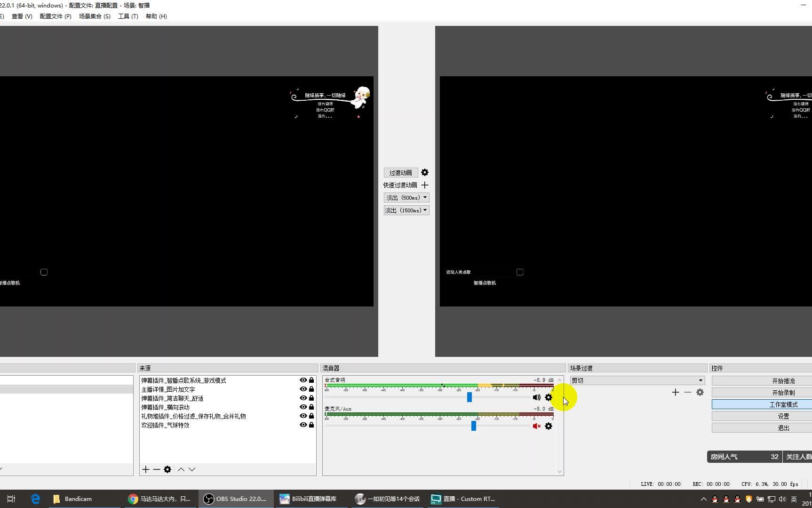Open source properties gear in 来源 panel
Viewport: 812px width, 508px height.
(167, 469)
